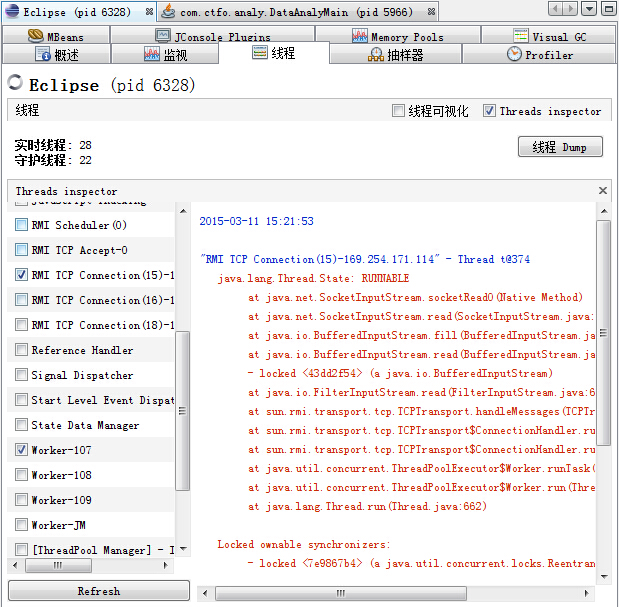619x607 pixels.
Task: Uncheck the Threads inspector checkbox
Action: pyautogui.click(x=489, y=111)
